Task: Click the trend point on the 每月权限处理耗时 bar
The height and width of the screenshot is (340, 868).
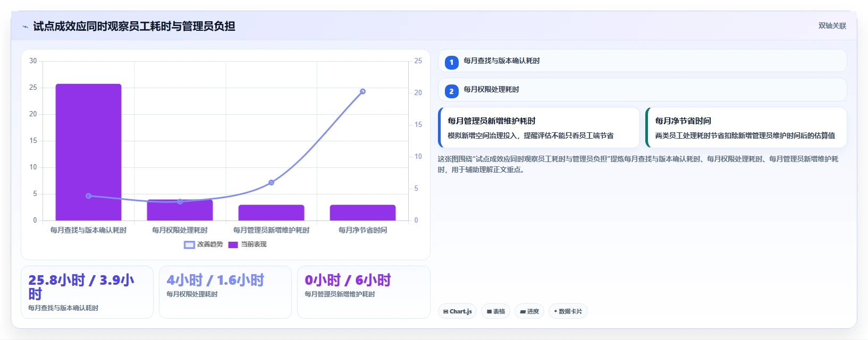Action: 180,201
